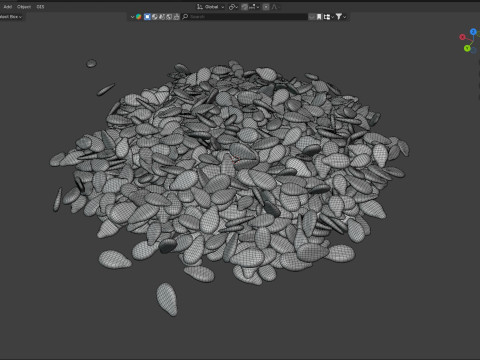This screenshot has width=480, height=360.
Task: Open the snapping options dropdown
Action: 254,7
